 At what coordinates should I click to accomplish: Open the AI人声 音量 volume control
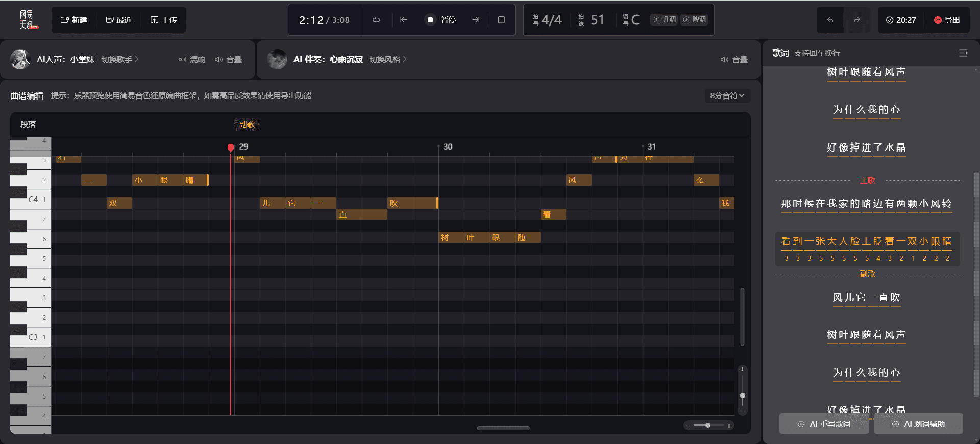pos(229,60)
